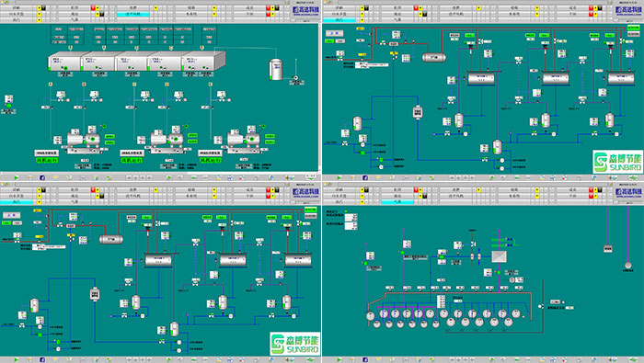Click the round gauge at the end of the purple pipe

627,265
